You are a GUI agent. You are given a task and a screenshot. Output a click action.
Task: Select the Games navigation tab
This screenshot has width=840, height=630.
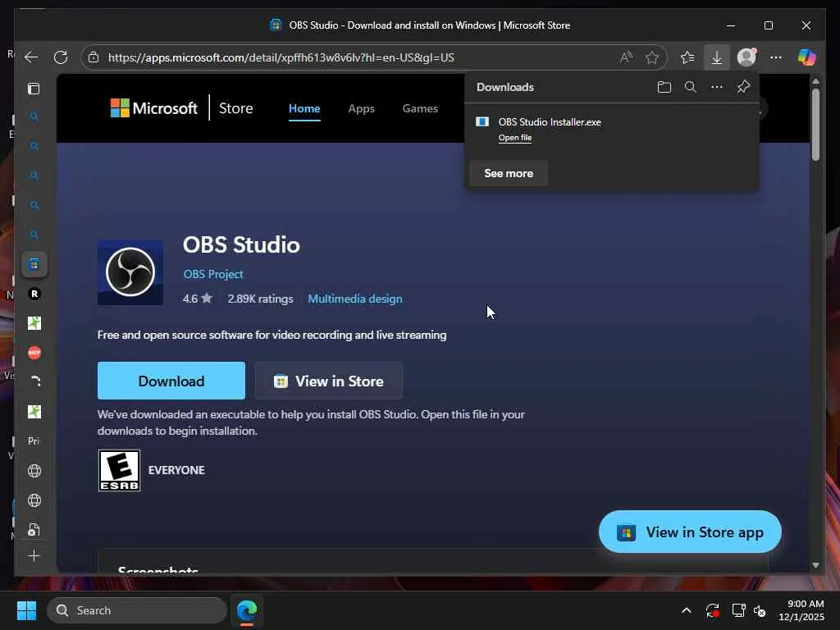[420, 108]
